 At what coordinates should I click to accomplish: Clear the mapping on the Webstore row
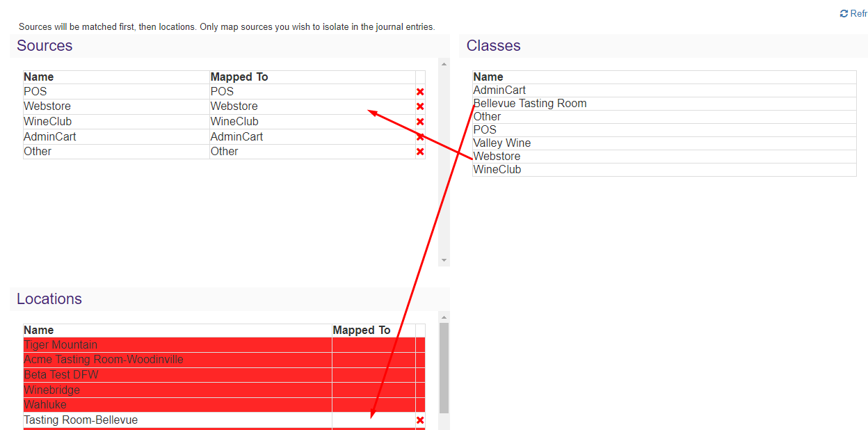point(419,106)
